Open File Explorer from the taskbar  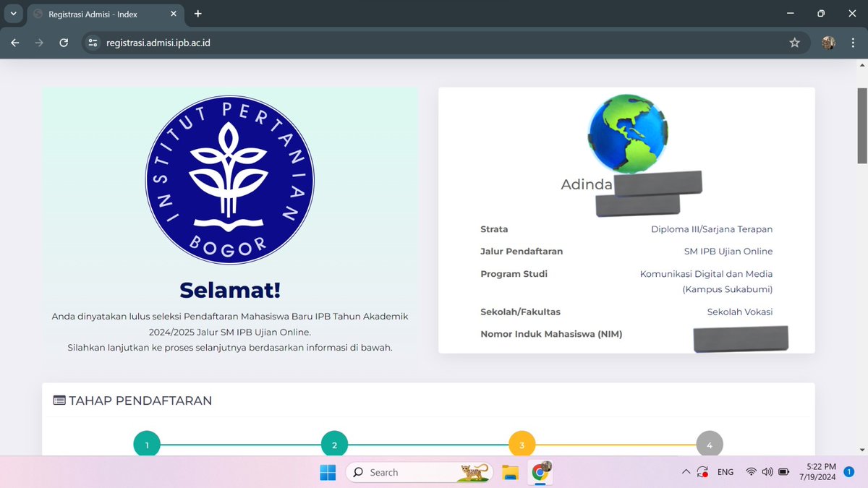(511, 472)
